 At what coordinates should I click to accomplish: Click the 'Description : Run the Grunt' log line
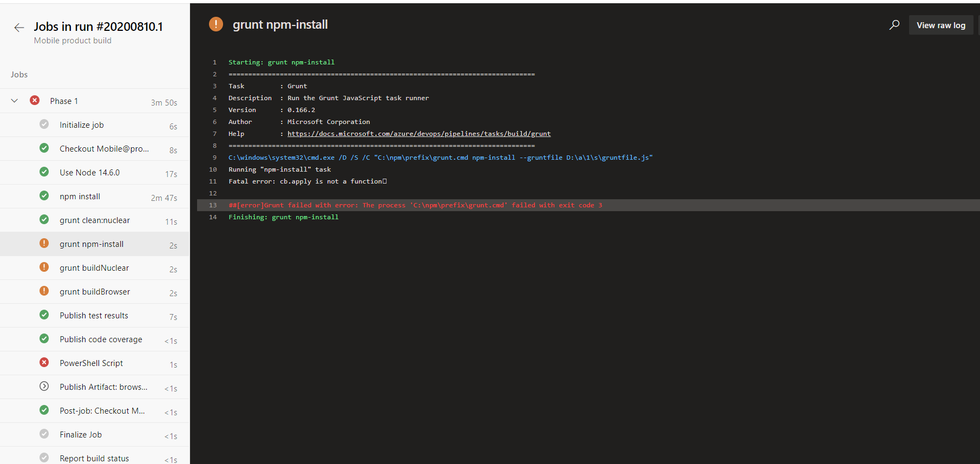[x=329, y=98]
